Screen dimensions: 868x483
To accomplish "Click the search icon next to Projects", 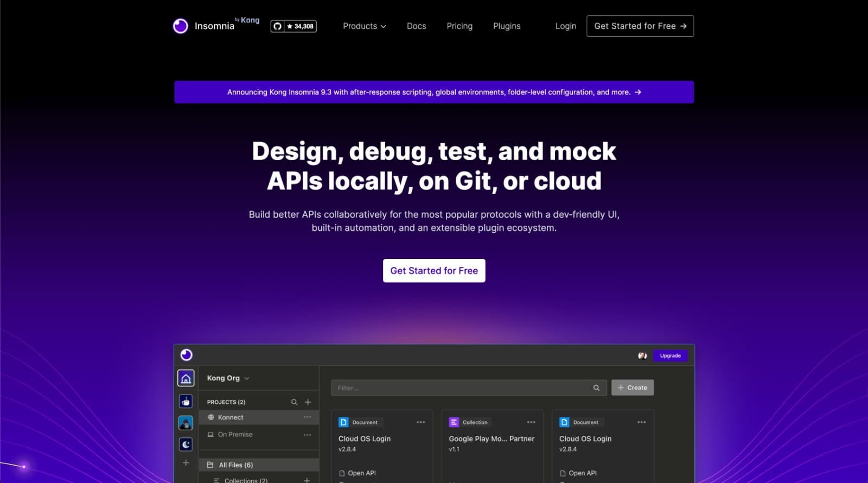I will (x=294, y=402).
